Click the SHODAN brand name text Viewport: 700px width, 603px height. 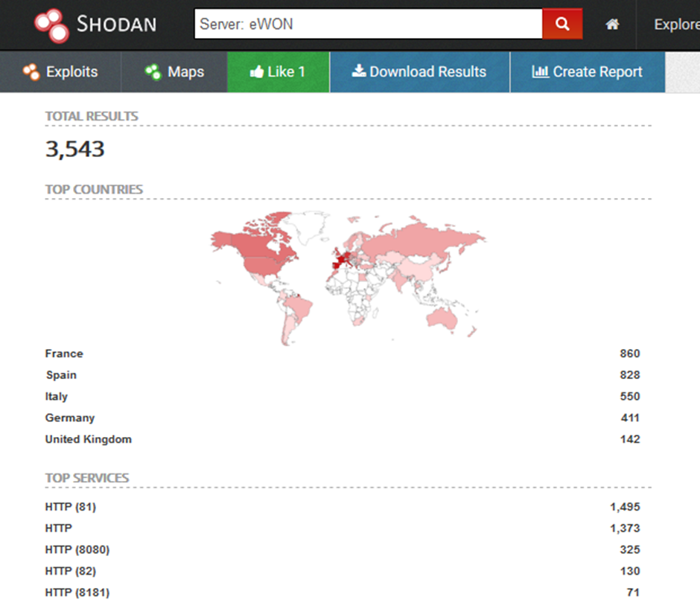pos(116,24)
